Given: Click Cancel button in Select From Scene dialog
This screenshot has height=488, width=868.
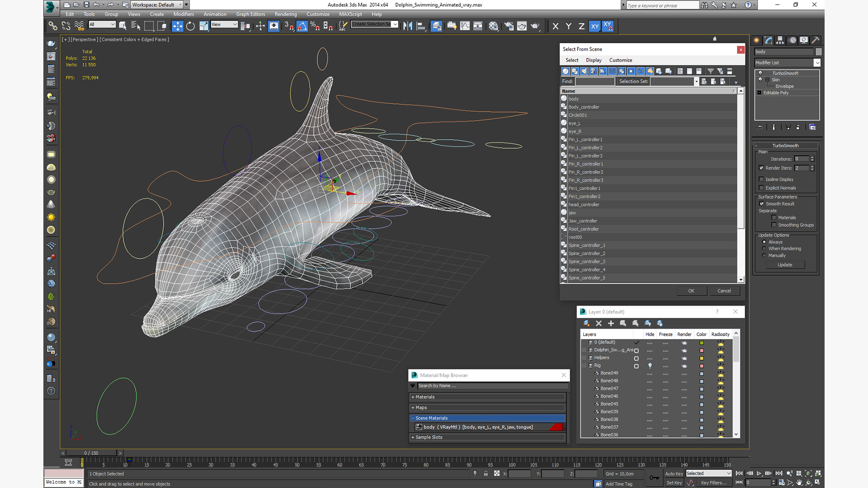Looking at the screenshot, I should (x=724, y=291).
